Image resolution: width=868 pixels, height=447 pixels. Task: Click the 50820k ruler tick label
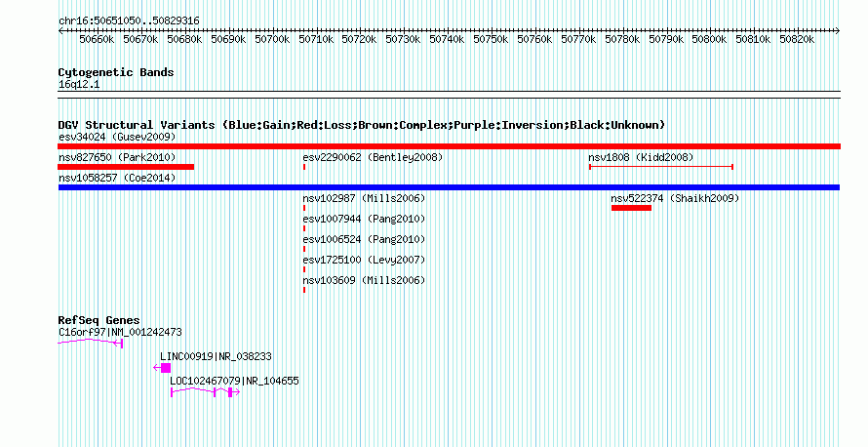tap(797, 39)
